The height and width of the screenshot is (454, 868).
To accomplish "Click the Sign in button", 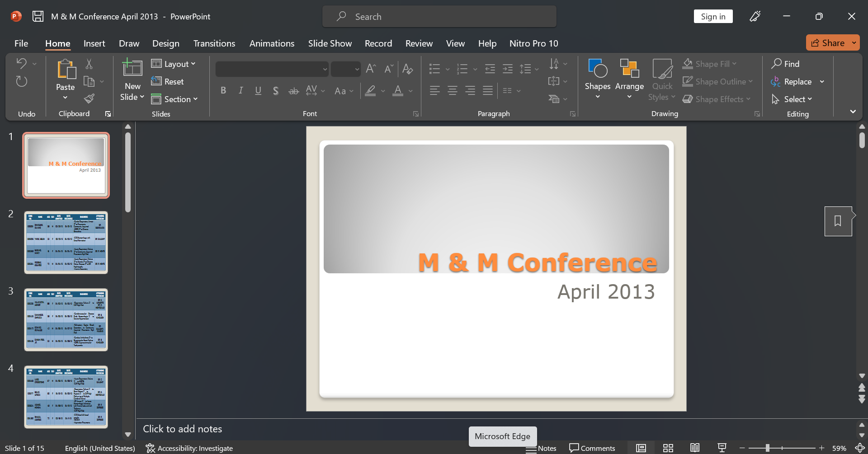I will point(713,17).
